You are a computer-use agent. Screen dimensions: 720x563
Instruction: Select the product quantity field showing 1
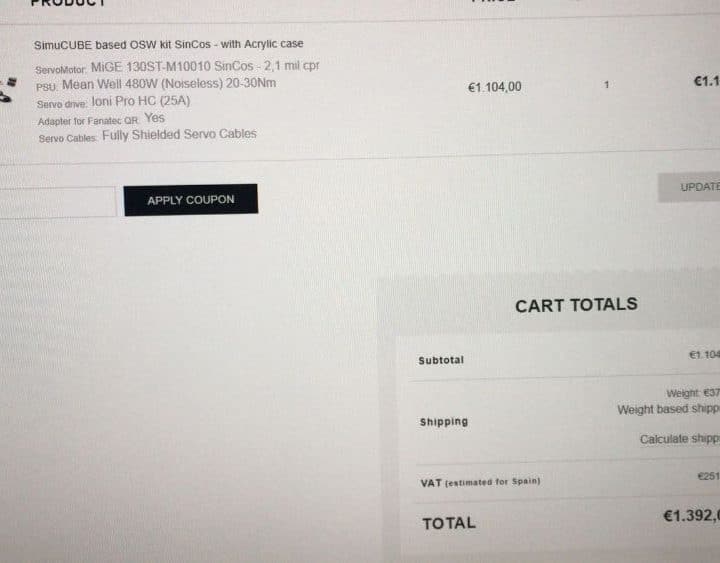(x=606, y=86)
